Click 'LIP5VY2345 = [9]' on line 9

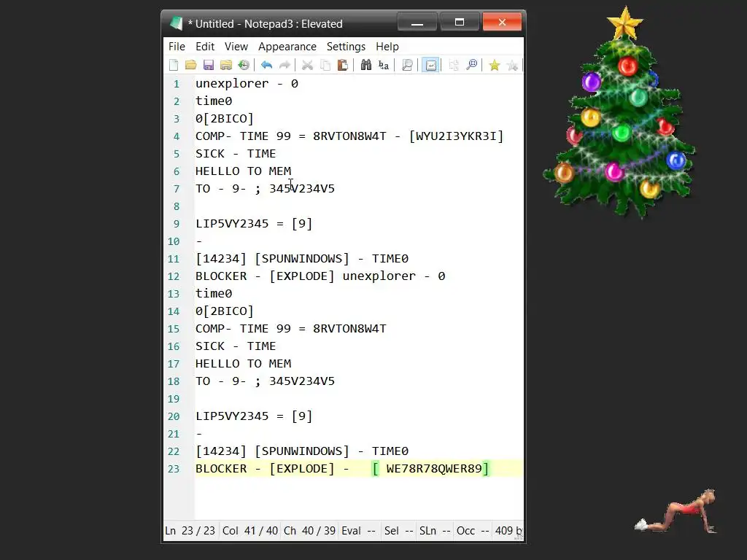tap(254, 224)
